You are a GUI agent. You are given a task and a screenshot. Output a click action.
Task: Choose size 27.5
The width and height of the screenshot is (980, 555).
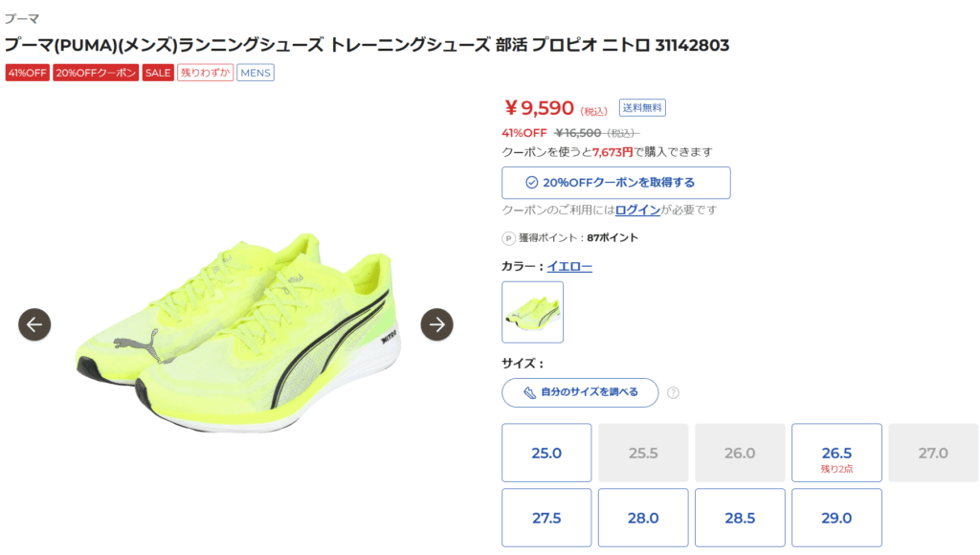[546, 518]
